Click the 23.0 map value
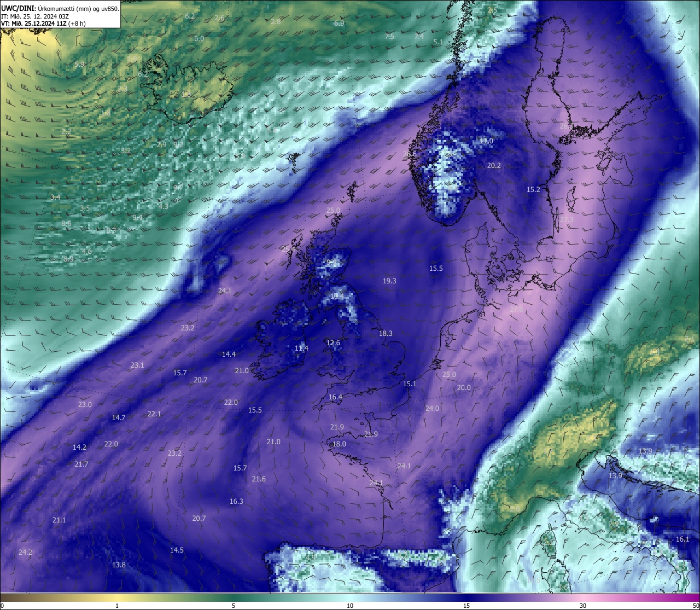 pyautogui.click(x=85, y=404)
